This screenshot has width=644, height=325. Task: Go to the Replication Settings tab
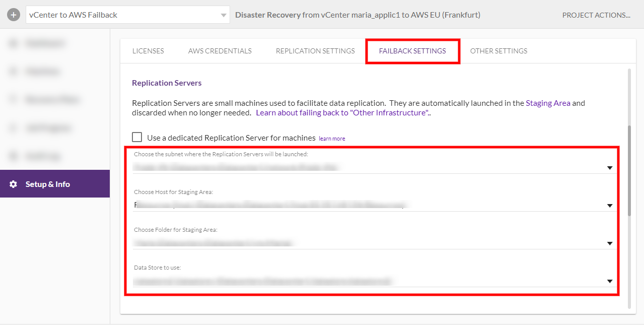coord(315,51)
